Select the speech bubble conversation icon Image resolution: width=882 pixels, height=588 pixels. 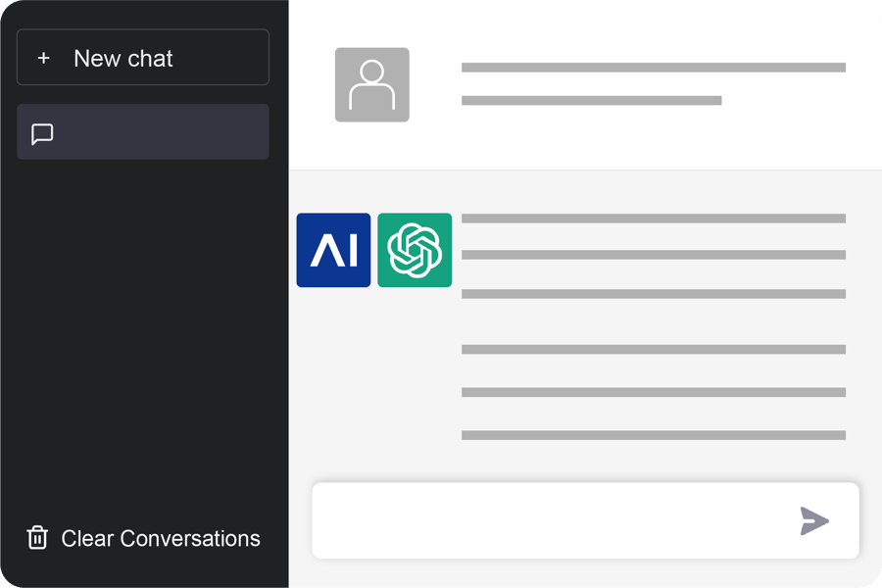pyautogui.click(x=43, y=132)
